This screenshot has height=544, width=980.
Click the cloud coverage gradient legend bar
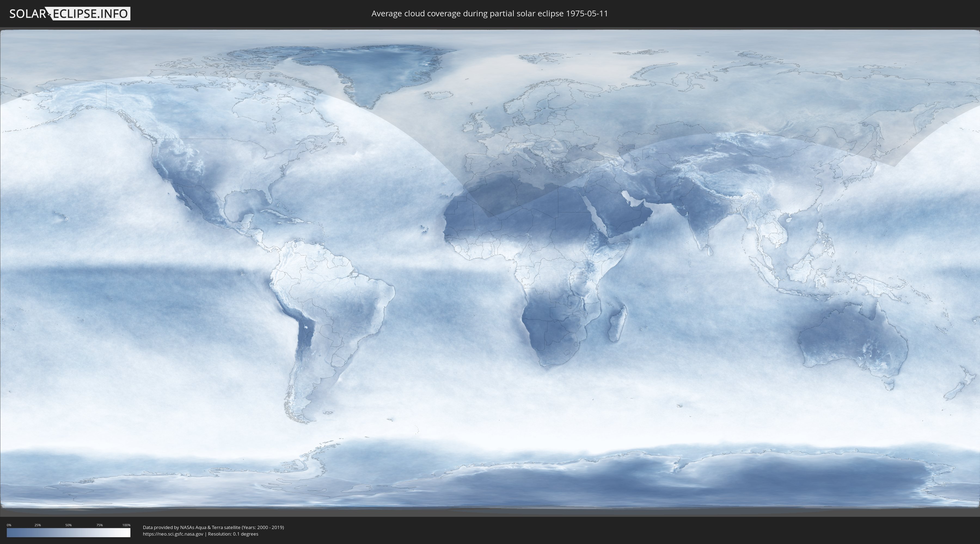click(x=69, y=533)
